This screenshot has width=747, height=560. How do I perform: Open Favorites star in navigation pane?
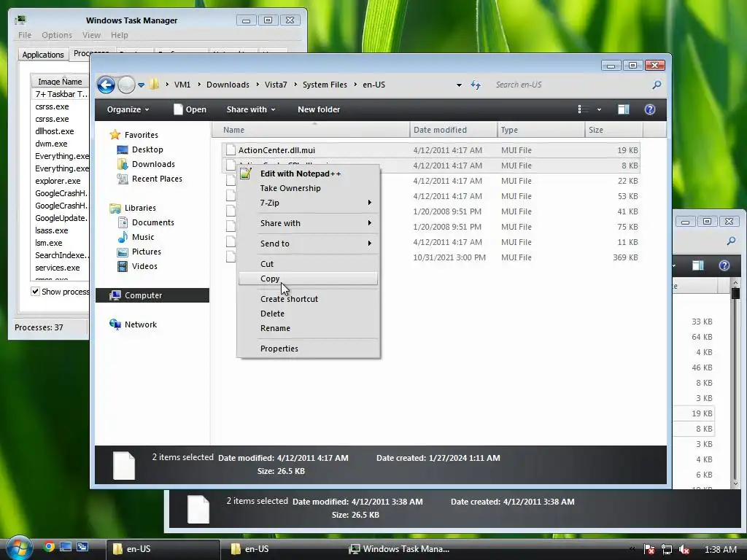point(115,135)
